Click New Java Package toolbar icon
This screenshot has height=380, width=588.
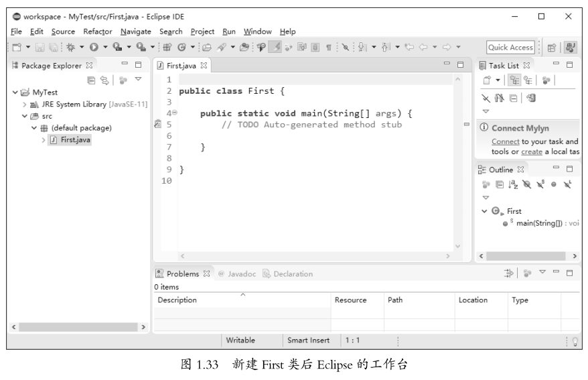point(167,48)
